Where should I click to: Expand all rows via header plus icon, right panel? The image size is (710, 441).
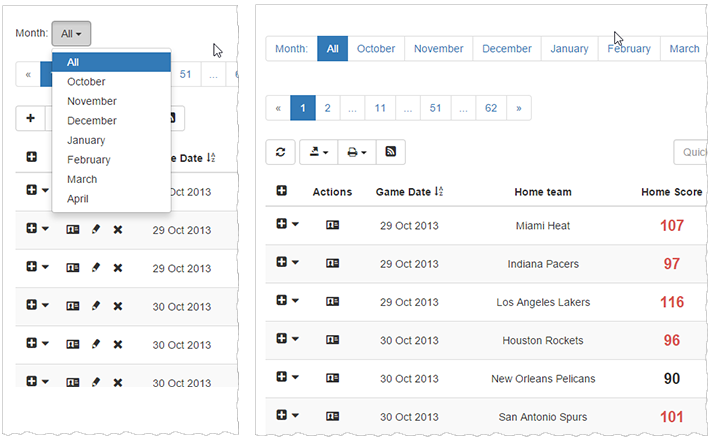[282, 191]
